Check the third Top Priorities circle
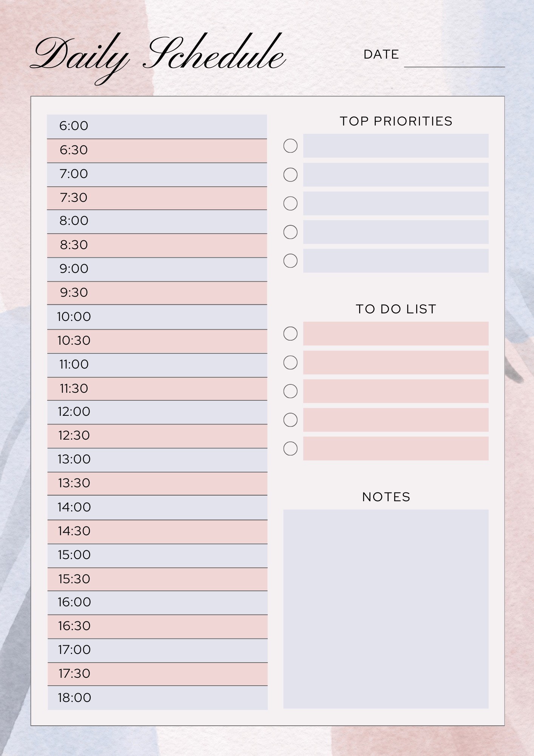This screenshot has width=534, height=756. pos(290,203)
